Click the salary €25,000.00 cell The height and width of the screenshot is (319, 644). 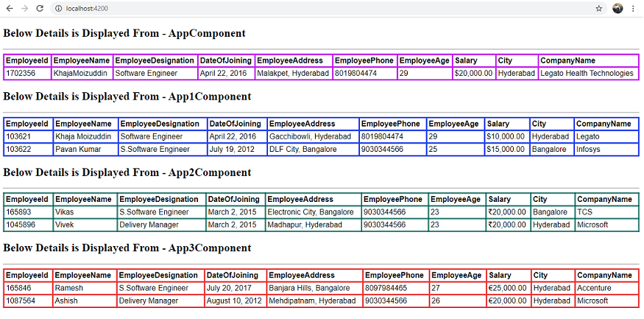pyautogui.click(x=507, y=288)
